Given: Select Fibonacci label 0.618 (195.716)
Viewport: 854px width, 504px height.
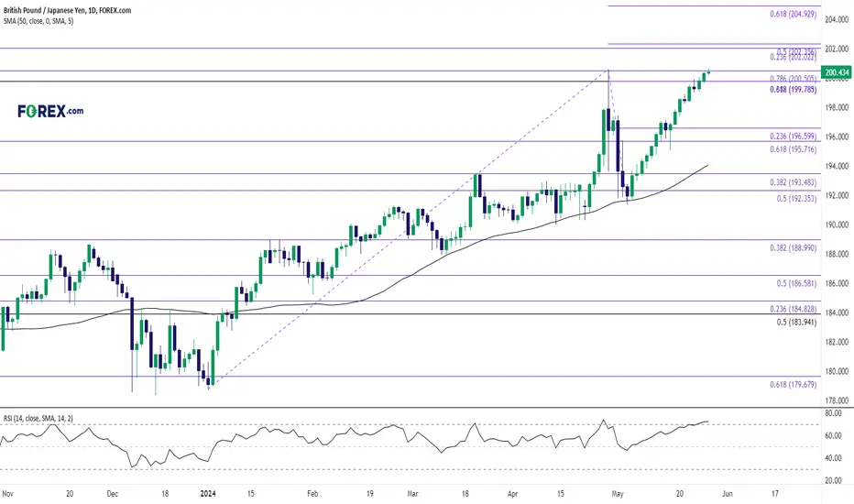Looking at the screenshot, I should (x=793, y=149).
